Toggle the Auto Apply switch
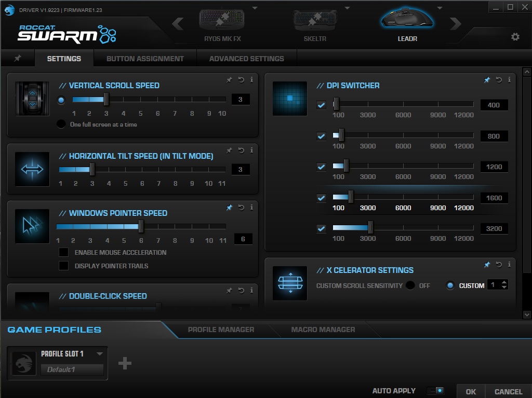Screen dimensions: 532x398 pyautogui.click(x=436, y=391)
